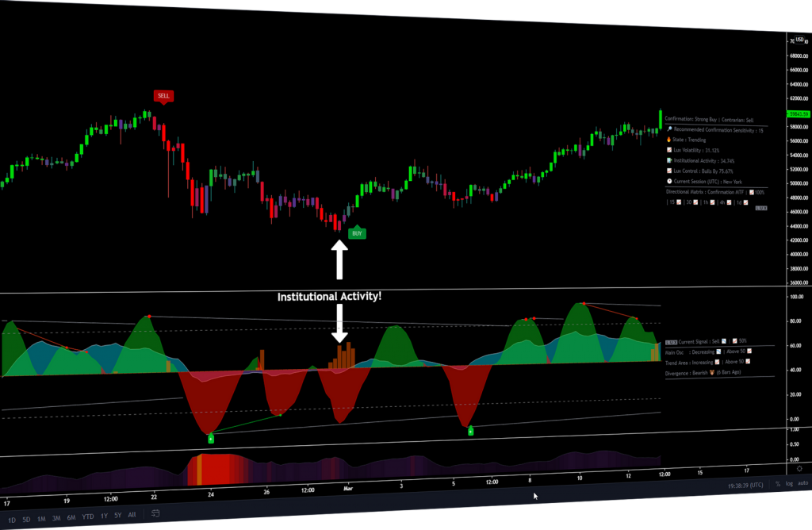Click the red SELL signal label
This screenshot has width=812, height=530.
pos(163,96)
